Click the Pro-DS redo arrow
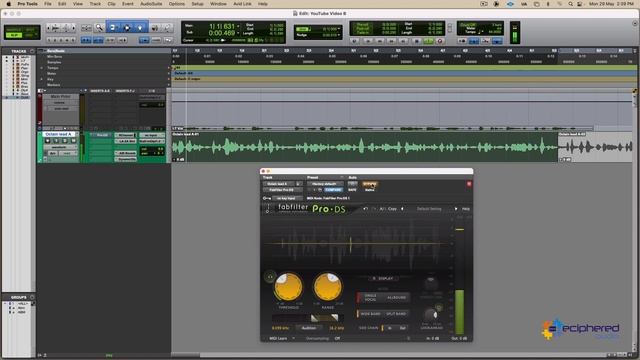 click(373, 209)
